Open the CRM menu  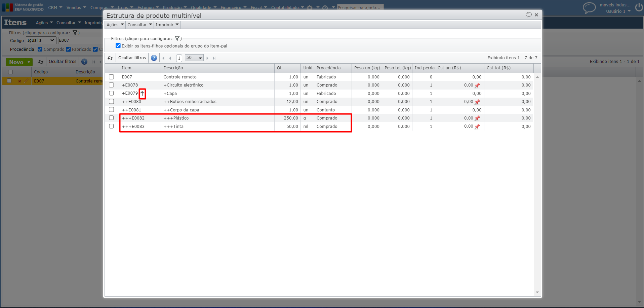[x=55, y=7]
